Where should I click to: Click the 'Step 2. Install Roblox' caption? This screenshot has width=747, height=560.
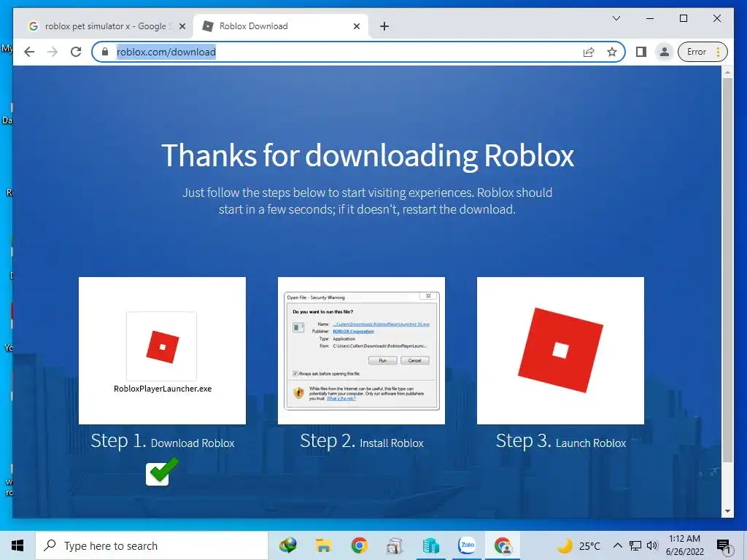[362, 441]
